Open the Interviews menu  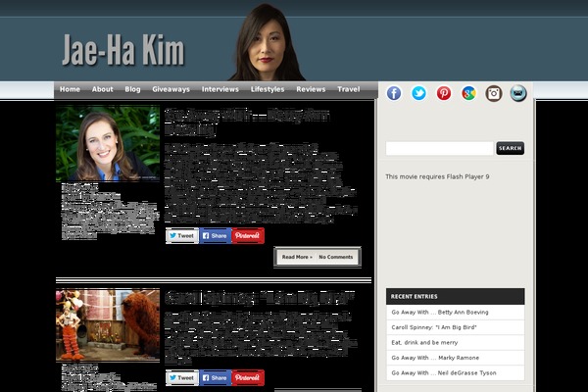coord(220,89)
